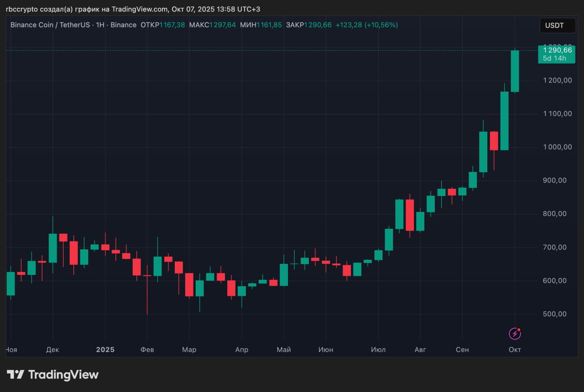Click the ЗАКР close value 1290,66
The width and height of the screenshot is (584, 392).
tap(318, 25)
